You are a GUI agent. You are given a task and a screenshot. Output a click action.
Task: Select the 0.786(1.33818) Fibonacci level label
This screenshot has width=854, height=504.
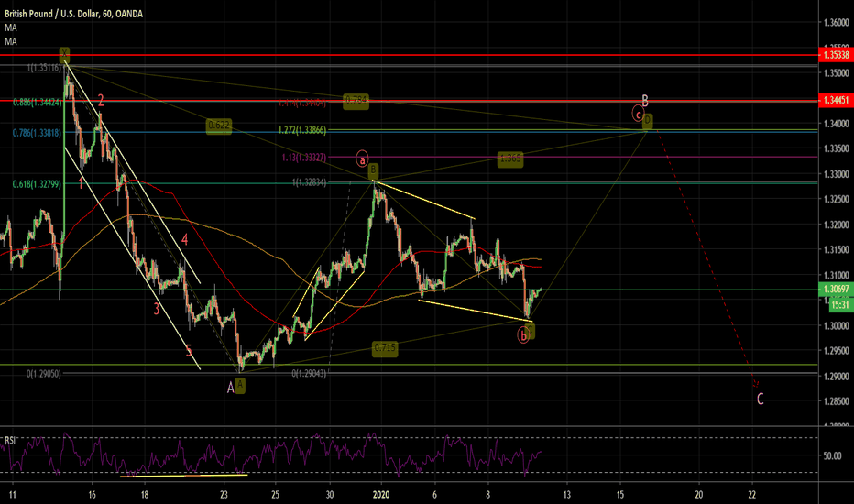pos(37,132)
